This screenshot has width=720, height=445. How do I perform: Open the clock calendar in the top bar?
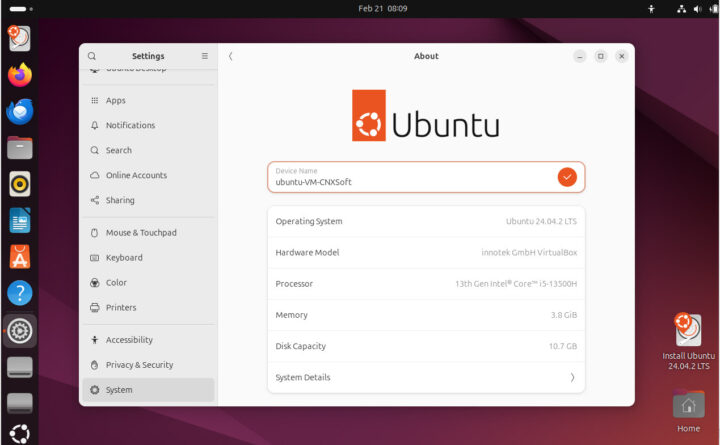383,8
